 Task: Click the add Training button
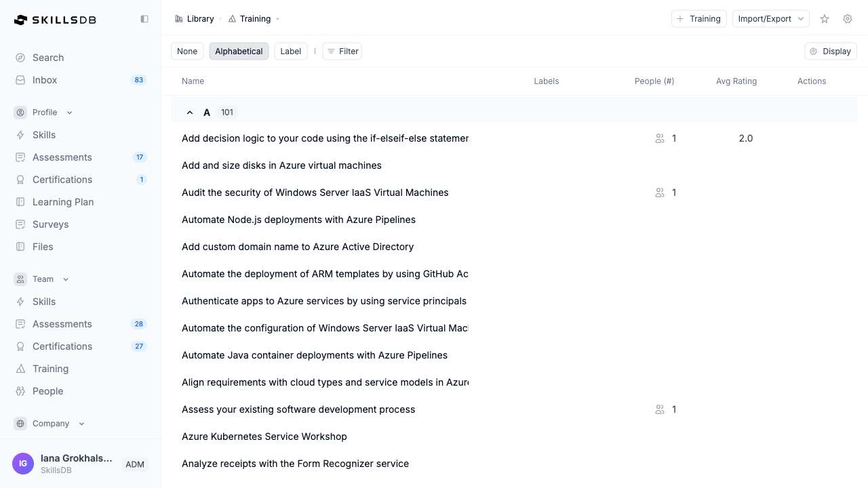(x=698, y=19)
